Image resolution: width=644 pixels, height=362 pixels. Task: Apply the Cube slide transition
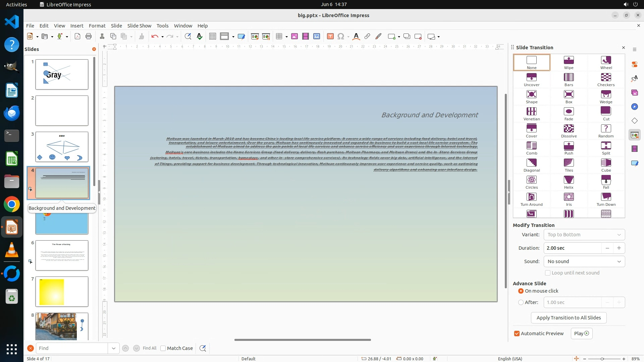(606, 165)
